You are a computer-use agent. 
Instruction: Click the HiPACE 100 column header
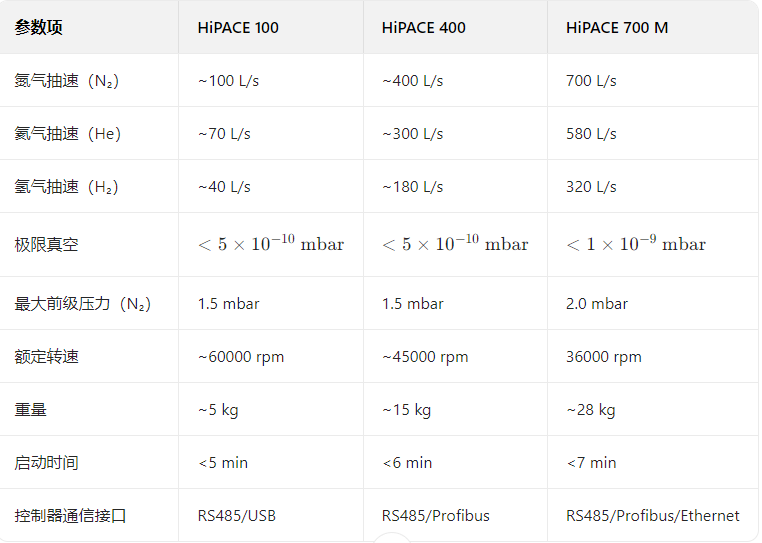[x=238, y=28]
